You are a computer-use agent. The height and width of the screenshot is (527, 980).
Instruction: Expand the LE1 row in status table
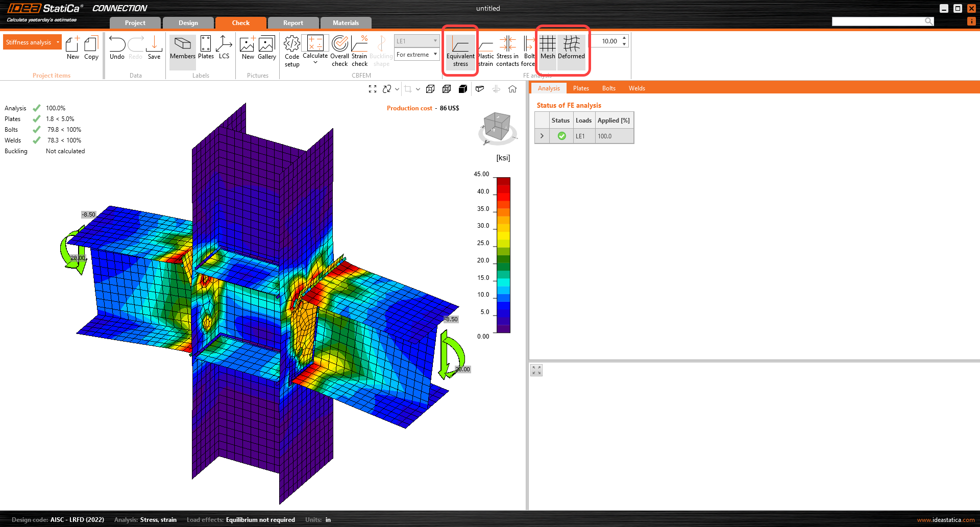[542, 136]
